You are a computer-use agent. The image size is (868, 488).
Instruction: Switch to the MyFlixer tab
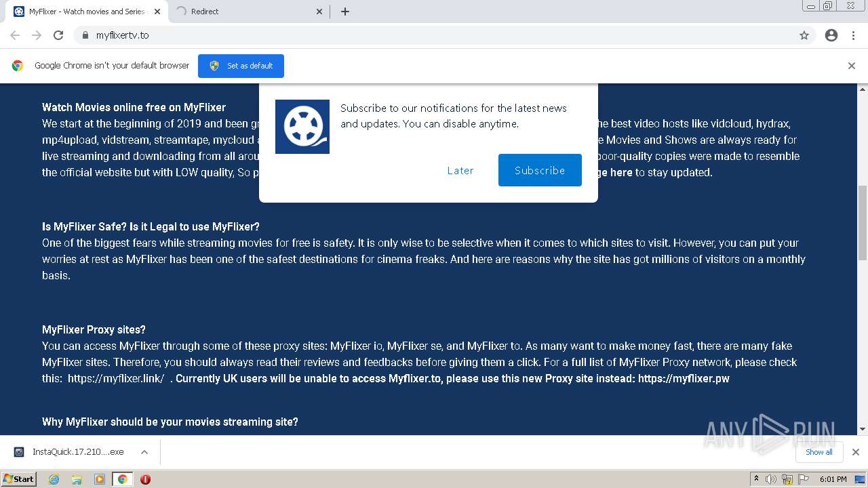(x=87, y=12)
